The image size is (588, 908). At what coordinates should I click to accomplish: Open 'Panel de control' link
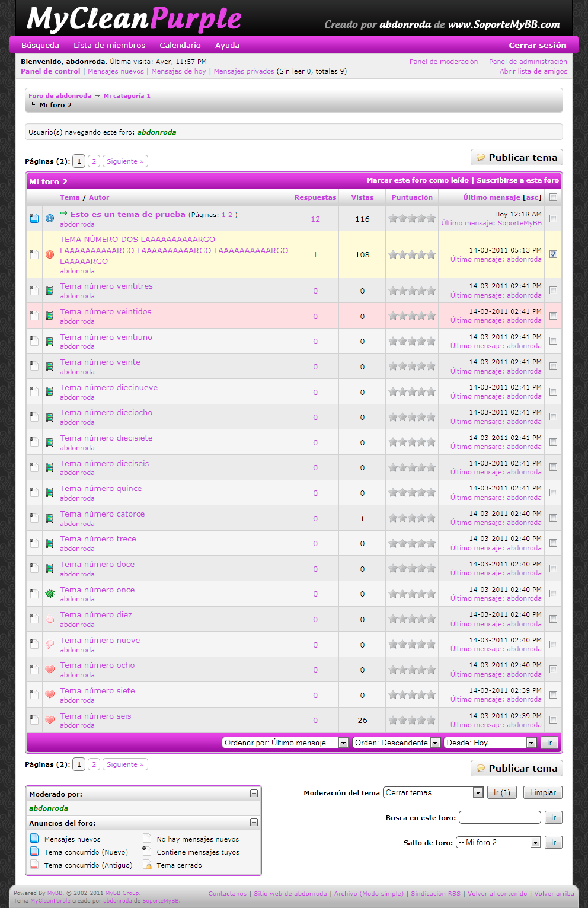coord(50,71)
